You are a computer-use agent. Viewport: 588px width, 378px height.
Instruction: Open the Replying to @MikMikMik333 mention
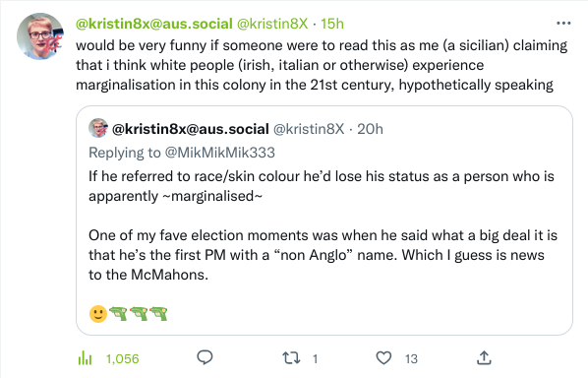click(x=219, y=153)
